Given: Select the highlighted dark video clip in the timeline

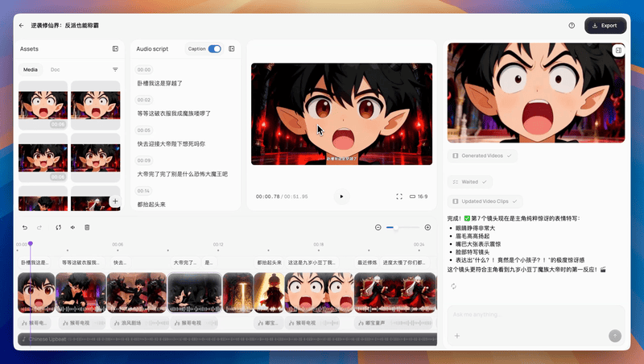Looking at the screenshot, I should point(195,292).
